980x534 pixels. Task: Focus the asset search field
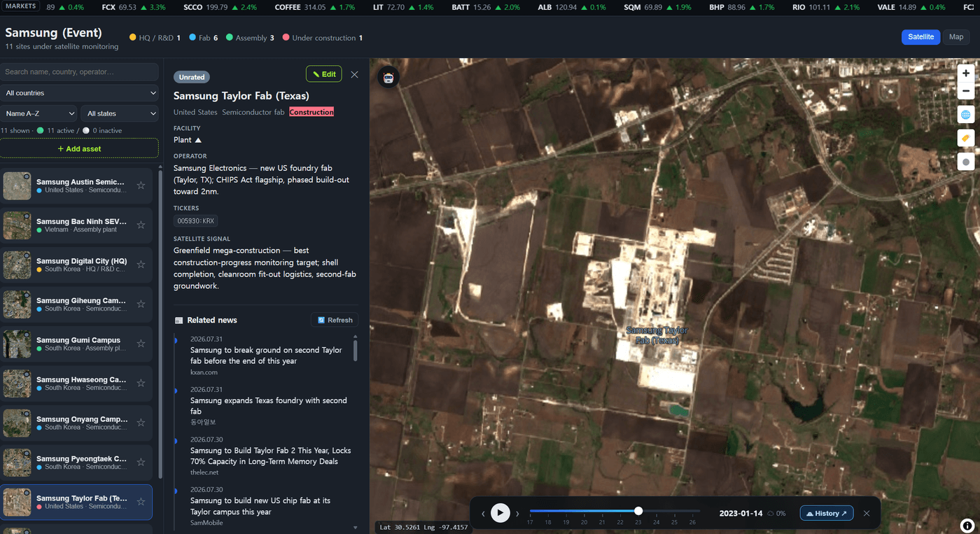pyautogui.click(x=79, y=72)
